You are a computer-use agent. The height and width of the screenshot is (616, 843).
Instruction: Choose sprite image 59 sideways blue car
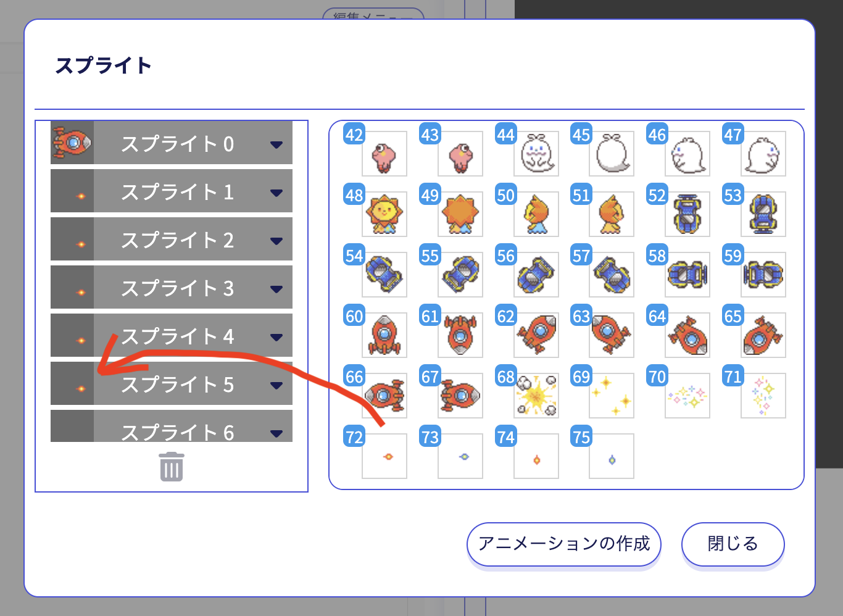tap(763, 275)
